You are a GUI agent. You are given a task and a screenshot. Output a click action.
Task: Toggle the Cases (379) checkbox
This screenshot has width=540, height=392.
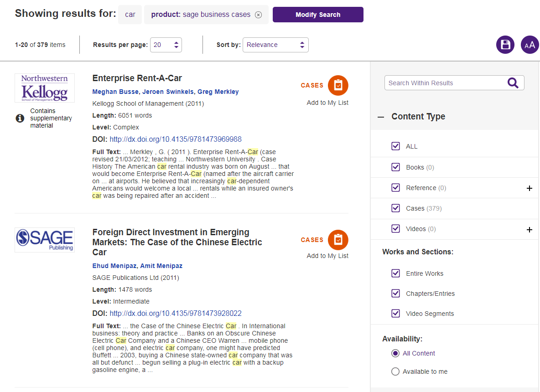(x=395, y=208)
